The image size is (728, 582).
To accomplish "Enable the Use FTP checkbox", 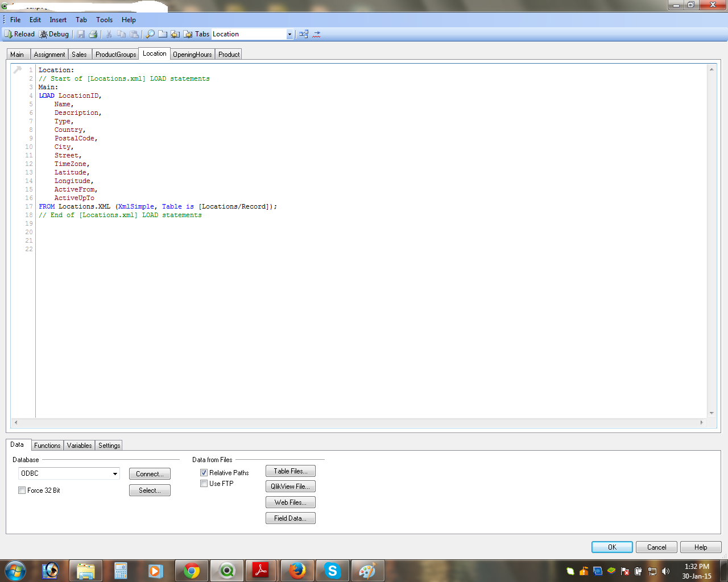I will pos(204,484).
